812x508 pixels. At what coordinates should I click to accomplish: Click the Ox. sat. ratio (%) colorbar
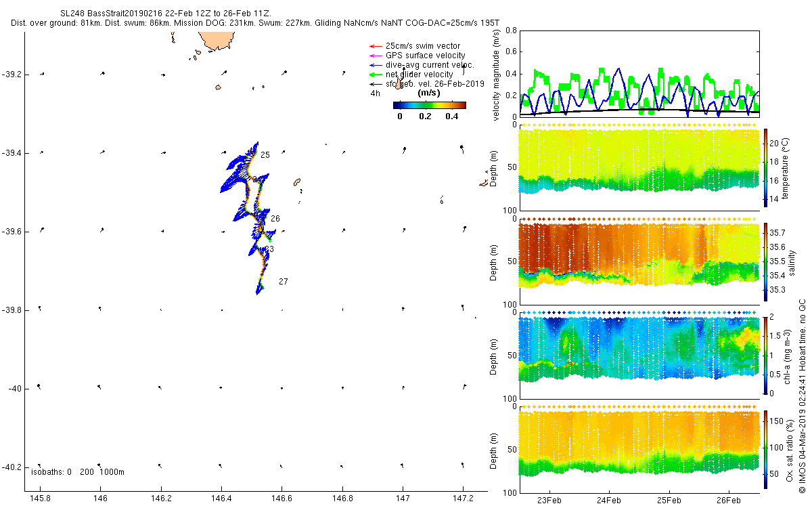[x=765, y=449]
